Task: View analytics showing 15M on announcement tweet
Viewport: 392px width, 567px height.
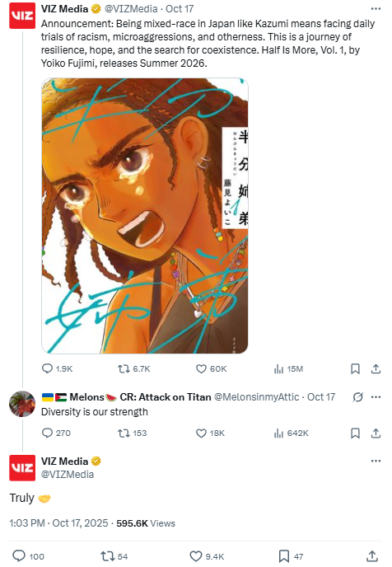Action: 288,369
